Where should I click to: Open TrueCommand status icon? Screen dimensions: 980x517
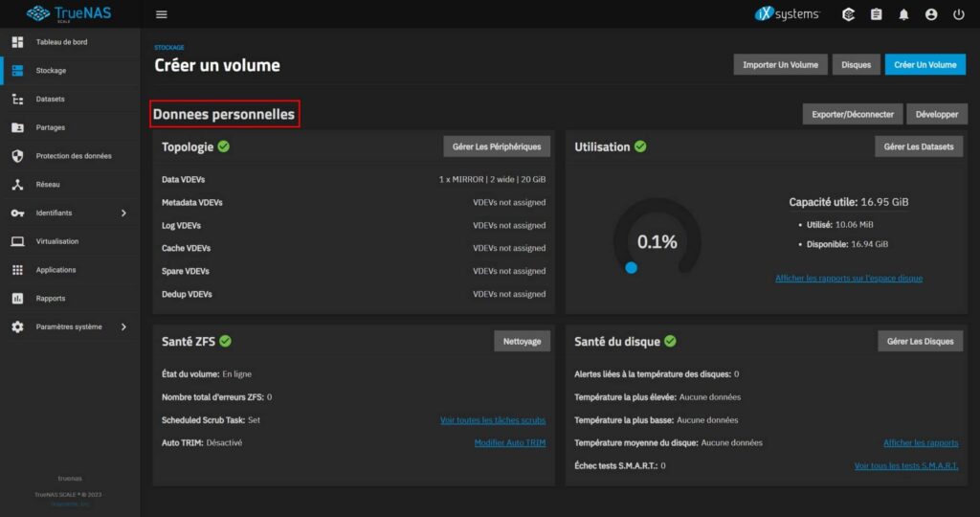point(848,14)
